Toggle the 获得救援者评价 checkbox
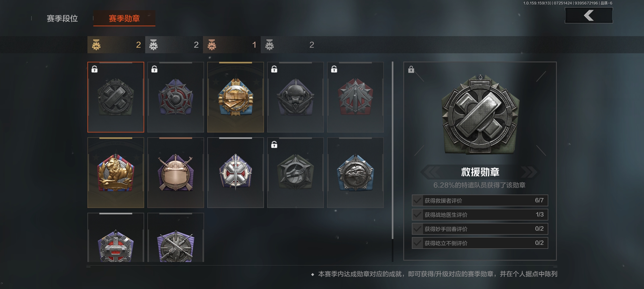The height and width of the screenshot is (289, 644). [417, 200]
